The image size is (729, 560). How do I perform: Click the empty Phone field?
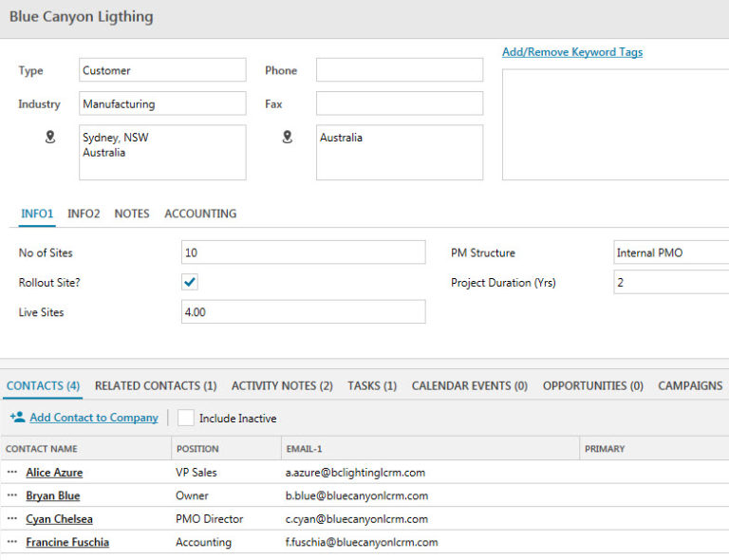click(x=400, y=70)
